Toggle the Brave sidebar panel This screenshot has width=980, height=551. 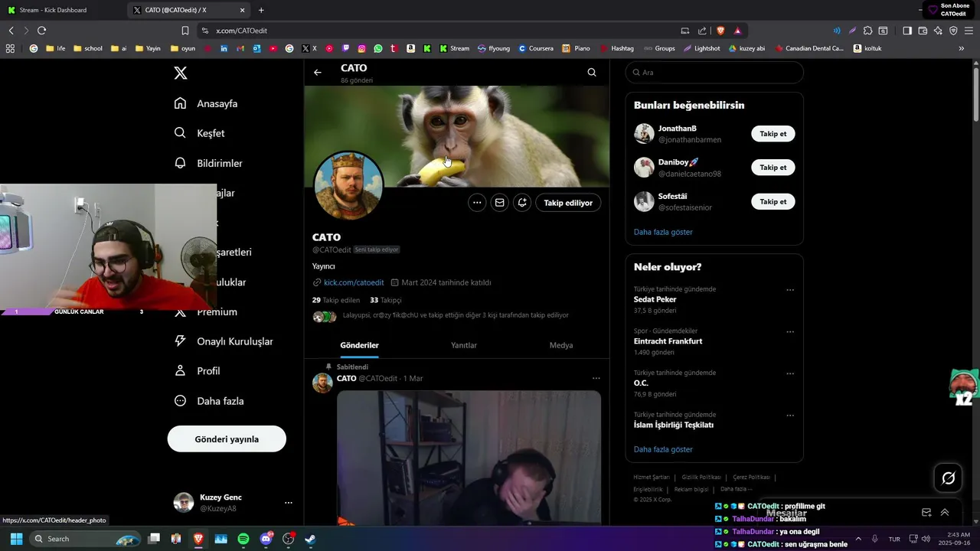pos(907,31)
